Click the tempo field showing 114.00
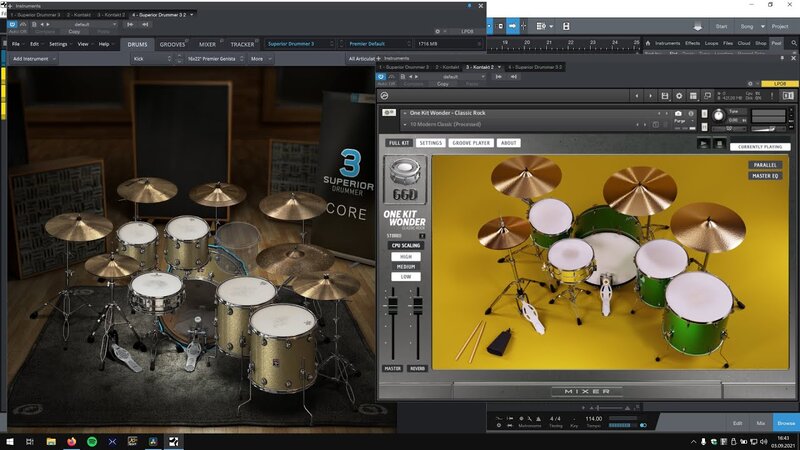Screen dimensions: 800x450 pos(593,418)
